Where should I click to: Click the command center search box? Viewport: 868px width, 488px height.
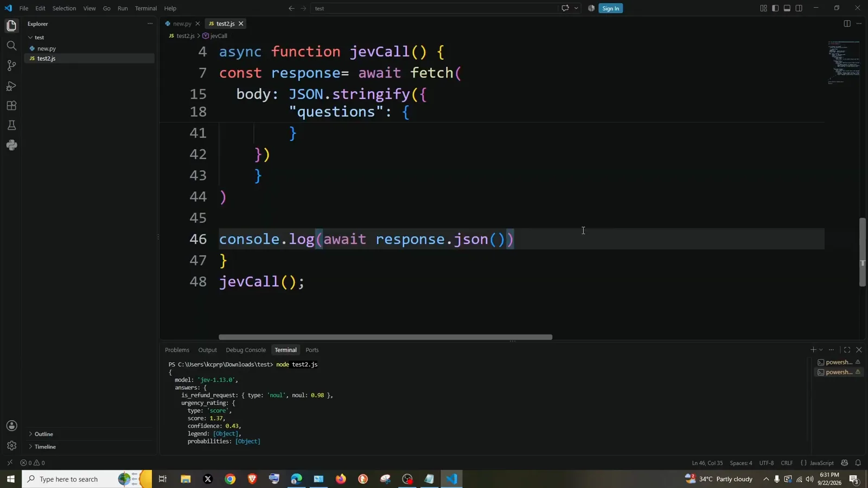click(434, 8)
